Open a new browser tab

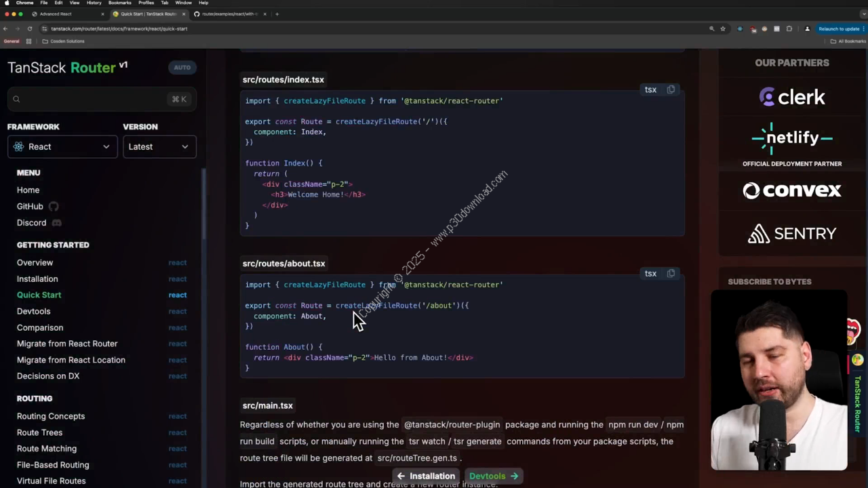(277, 14)
